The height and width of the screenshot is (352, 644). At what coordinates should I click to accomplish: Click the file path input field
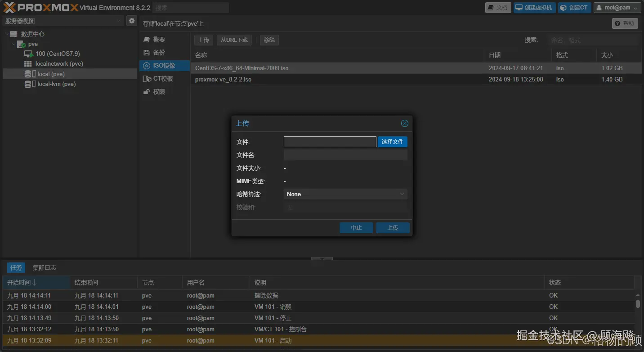[x=330, y=142]
